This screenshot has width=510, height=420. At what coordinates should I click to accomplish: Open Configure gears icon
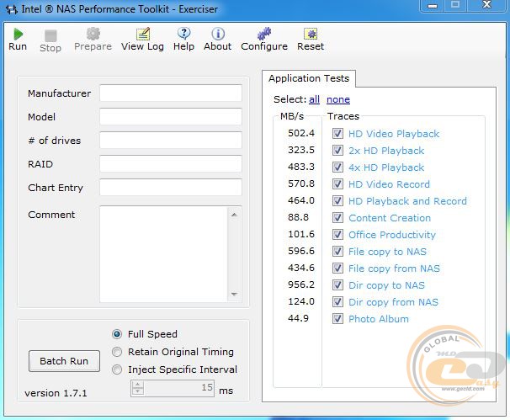pyautogui.click(x=264, y=34)
